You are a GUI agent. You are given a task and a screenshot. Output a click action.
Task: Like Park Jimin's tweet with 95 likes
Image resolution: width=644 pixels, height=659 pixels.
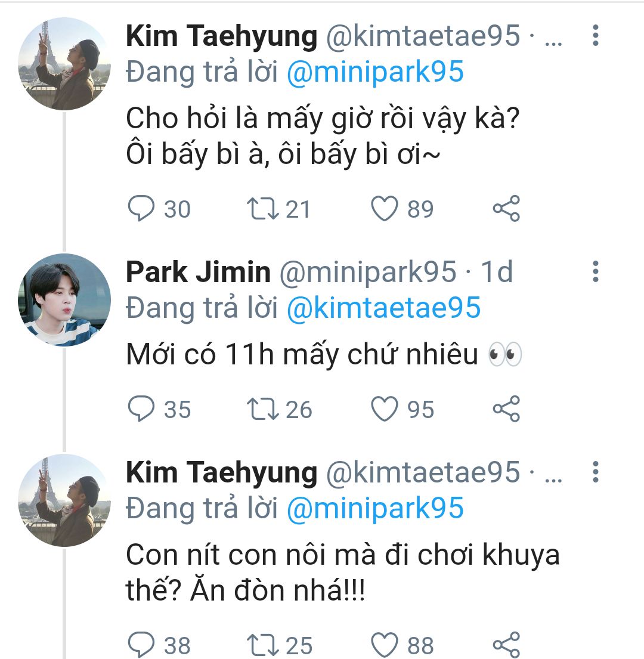[384, 410]
